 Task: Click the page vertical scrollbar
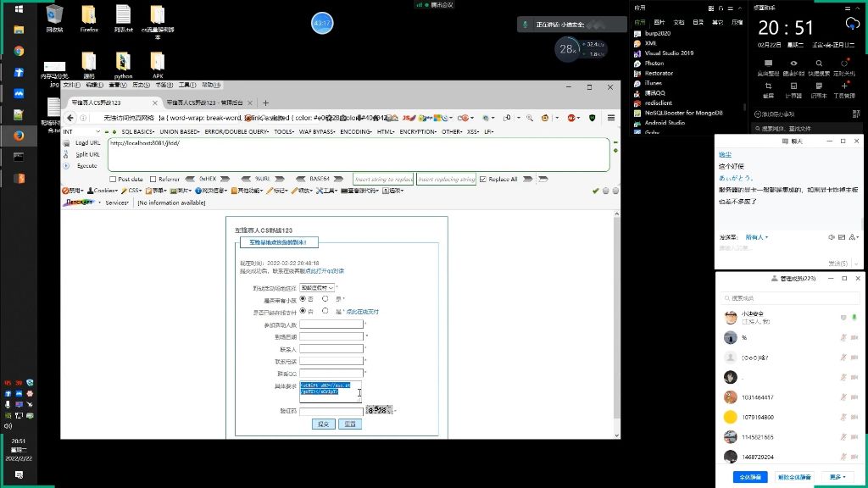617,324
